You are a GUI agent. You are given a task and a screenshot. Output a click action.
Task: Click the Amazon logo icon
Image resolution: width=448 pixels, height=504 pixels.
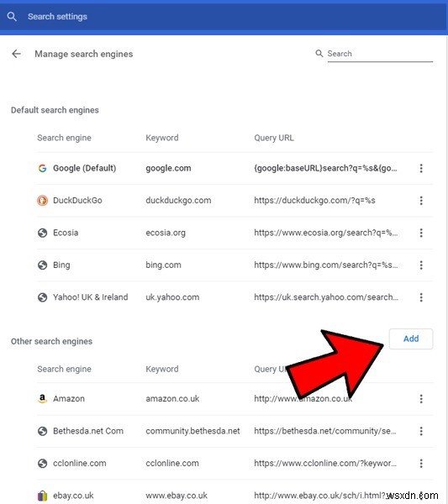point(43,399)
